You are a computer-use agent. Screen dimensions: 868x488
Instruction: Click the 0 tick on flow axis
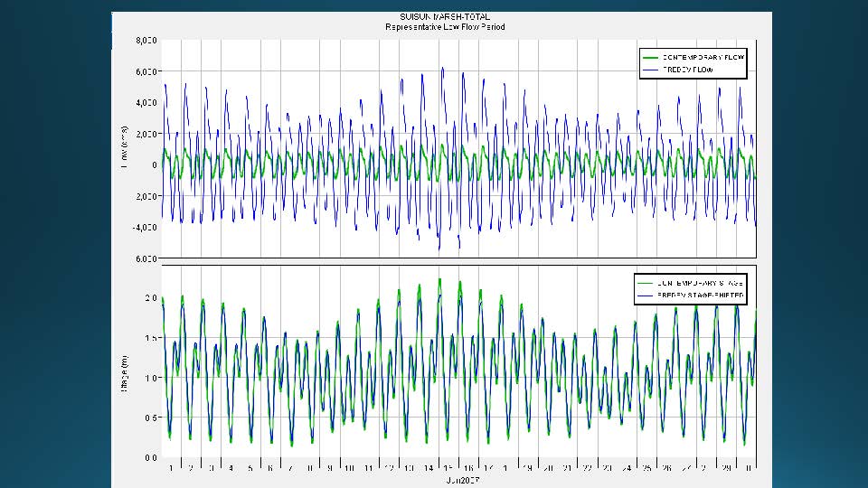pyautogui.click(x=155, y=165)
